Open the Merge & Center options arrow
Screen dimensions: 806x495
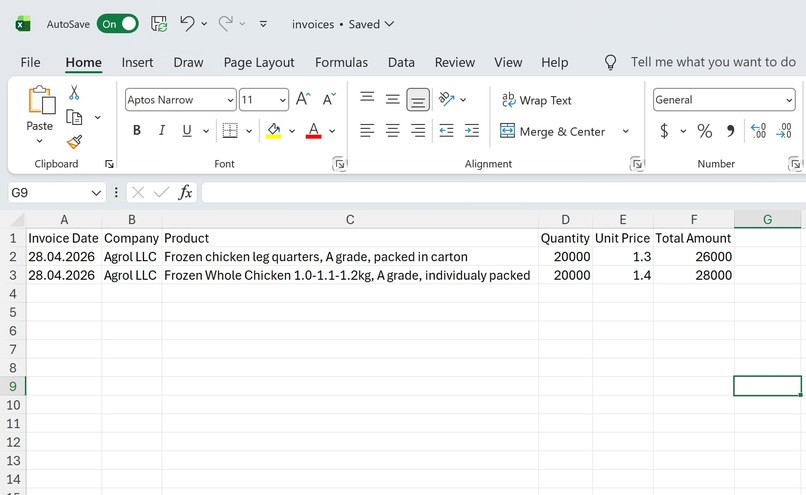click(626, 132)
